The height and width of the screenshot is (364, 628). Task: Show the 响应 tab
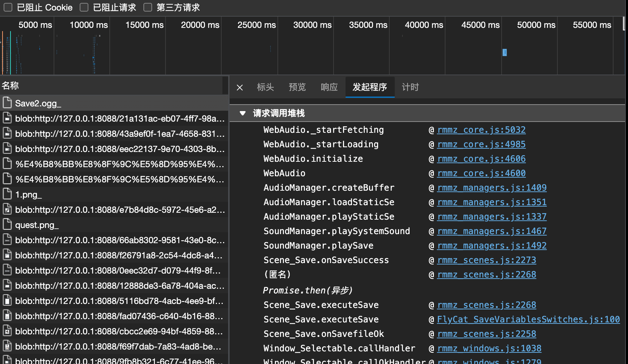tap(329, 87)
